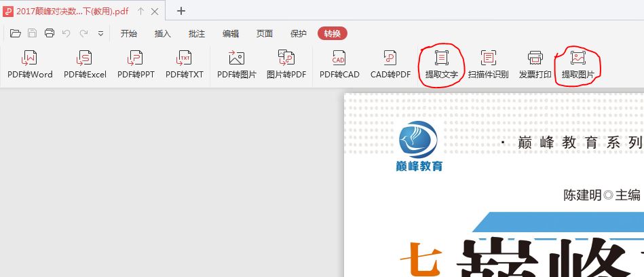
Task: Start the PDF转CAD conversion
Action: coord(339,64)
